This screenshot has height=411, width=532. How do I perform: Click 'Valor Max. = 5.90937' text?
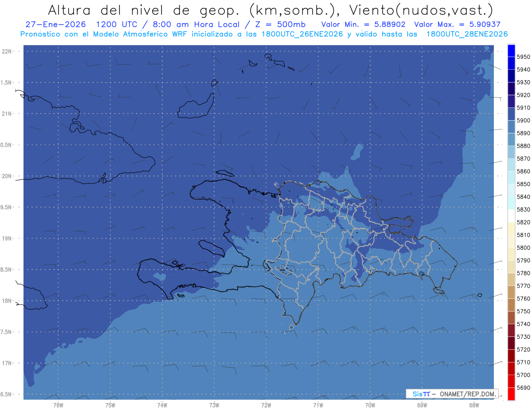(x=458, y=25)
